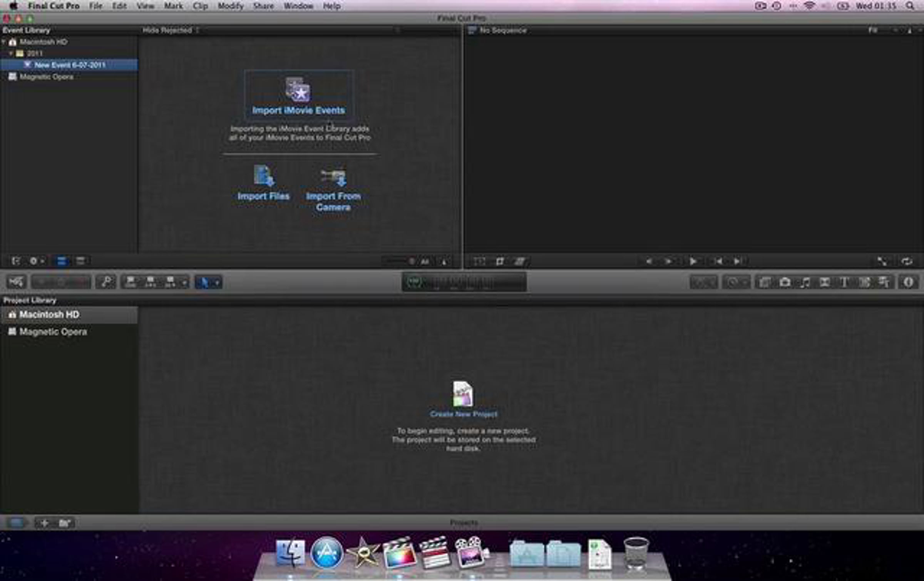Open the Hide Rejected filter dropdown

tap(171, 30)
